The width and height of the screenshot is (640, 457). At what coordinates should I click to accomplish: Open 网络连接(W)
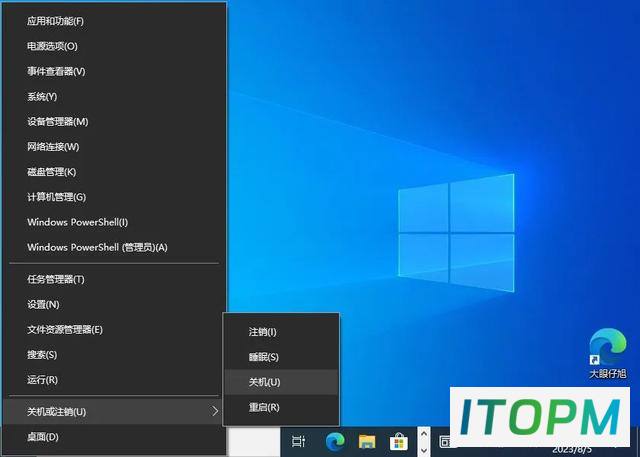point(114,147)
